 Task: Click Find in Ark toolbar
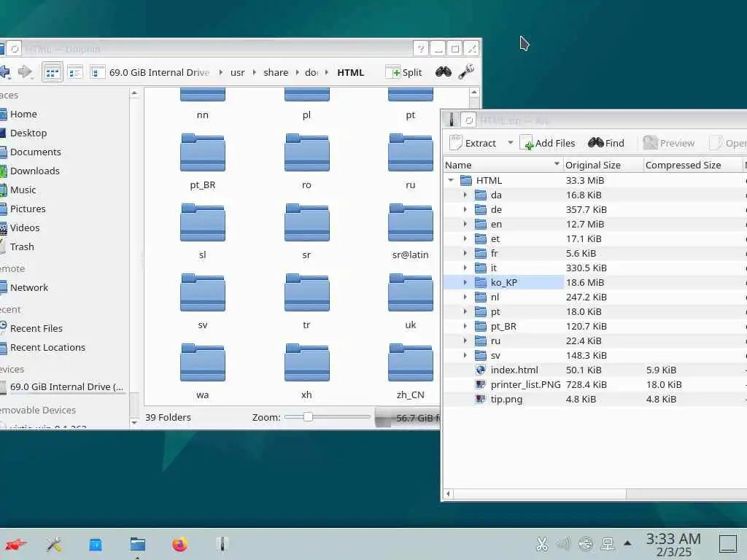pyautogui.click(x=606, y=143)
